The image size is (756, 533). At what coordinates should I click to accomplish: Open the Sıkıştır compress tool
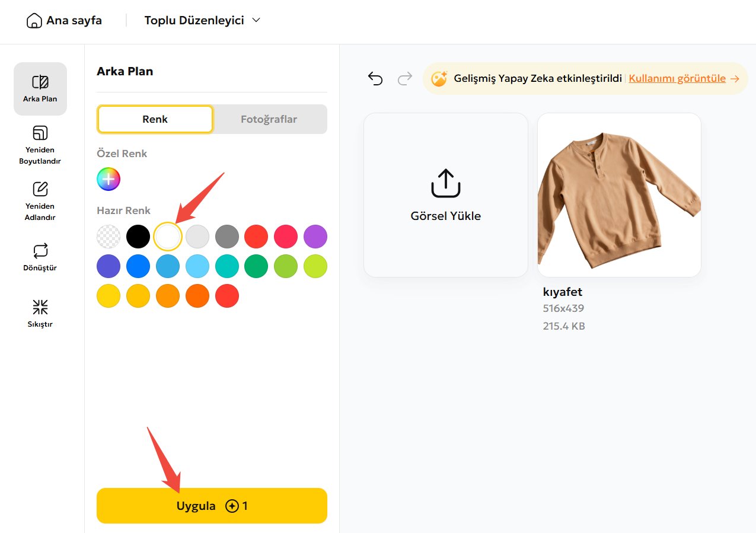40,307
